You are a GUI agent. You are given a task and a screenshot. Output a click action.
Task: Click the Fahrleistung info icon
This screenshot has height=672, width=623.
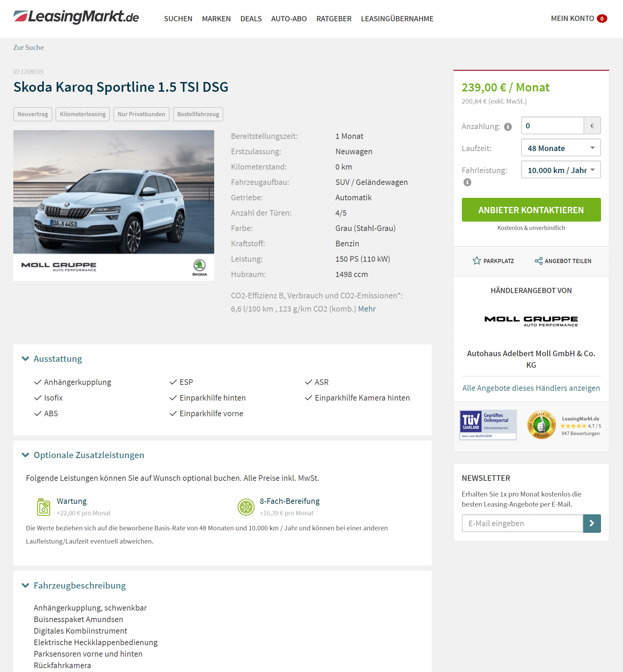[x=467, y=182]
